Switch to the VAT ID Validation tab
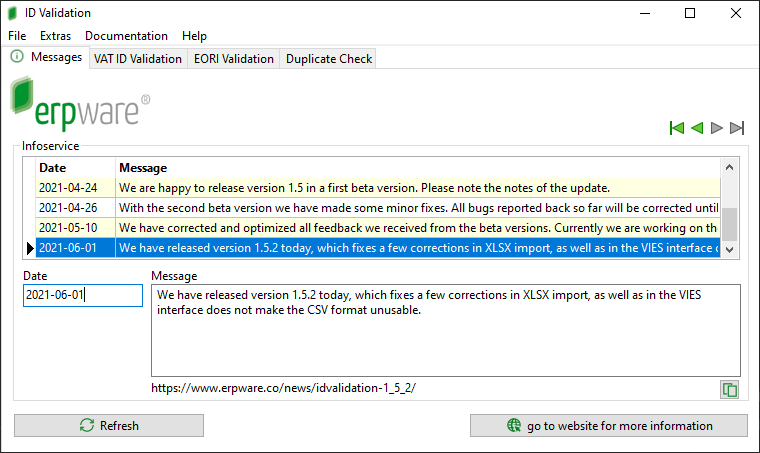The width and height of the screenshot is (760, 453). tap(138, 59)
